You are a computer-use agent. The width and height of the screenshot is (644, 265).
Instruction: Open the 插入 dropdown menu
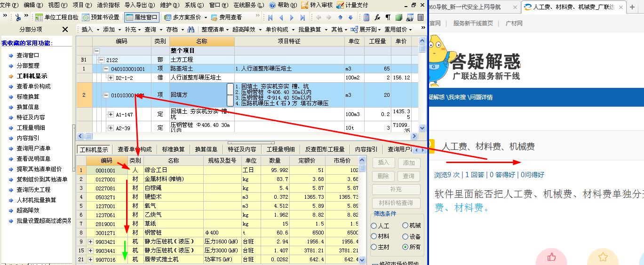(x=90, y=29)
